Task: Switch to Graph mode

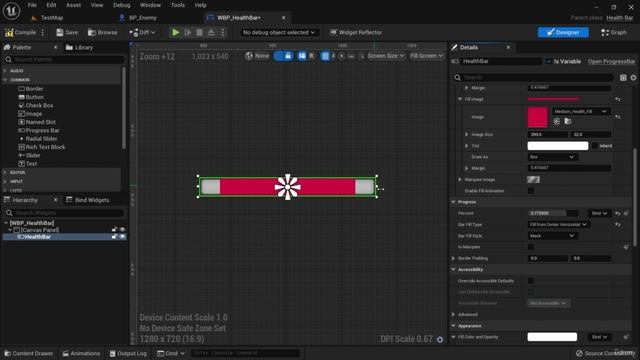Action: coord(613,32)
